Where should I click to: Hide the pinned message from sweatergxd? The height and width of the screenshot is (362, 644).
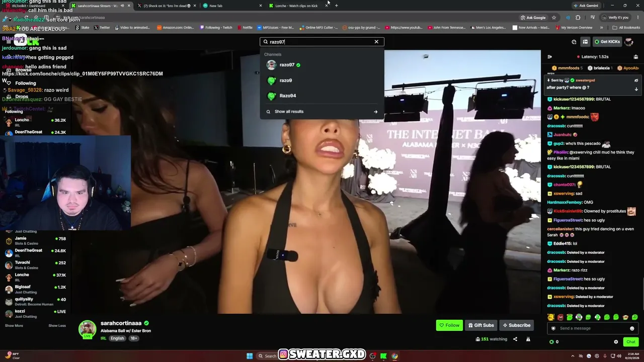[636, 80]
